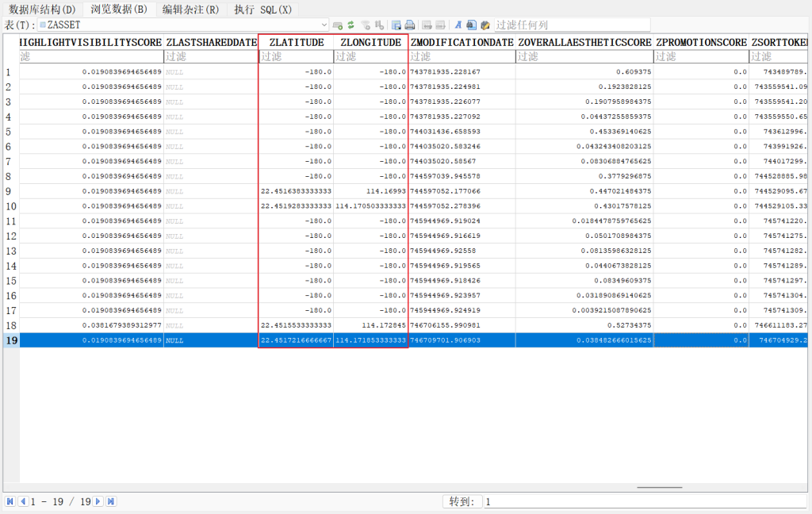Go to next page of records arrow
The width and height of the screenshot is (812, 514).
[x=98, y=501]
